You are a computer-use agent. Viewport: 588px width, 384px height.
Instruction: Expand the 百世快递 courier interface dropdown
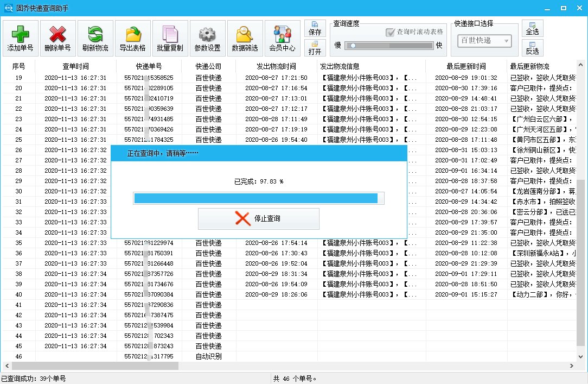point(507,41)
